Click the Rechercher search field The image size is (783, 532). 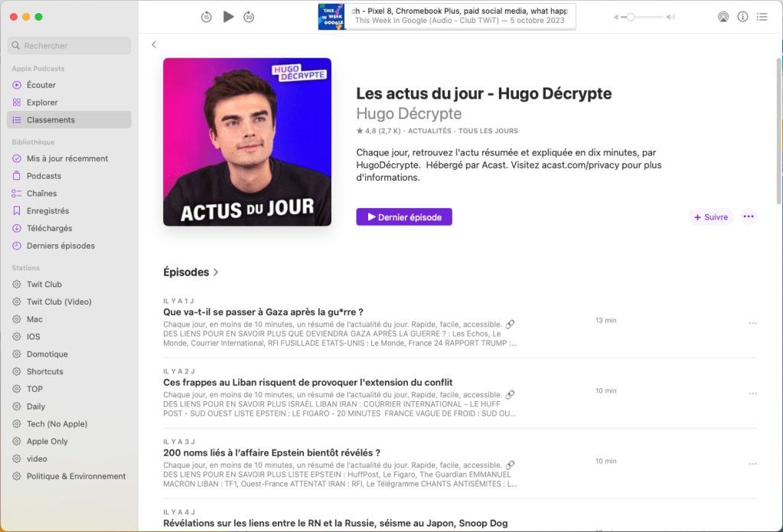(x=69, y=46)
